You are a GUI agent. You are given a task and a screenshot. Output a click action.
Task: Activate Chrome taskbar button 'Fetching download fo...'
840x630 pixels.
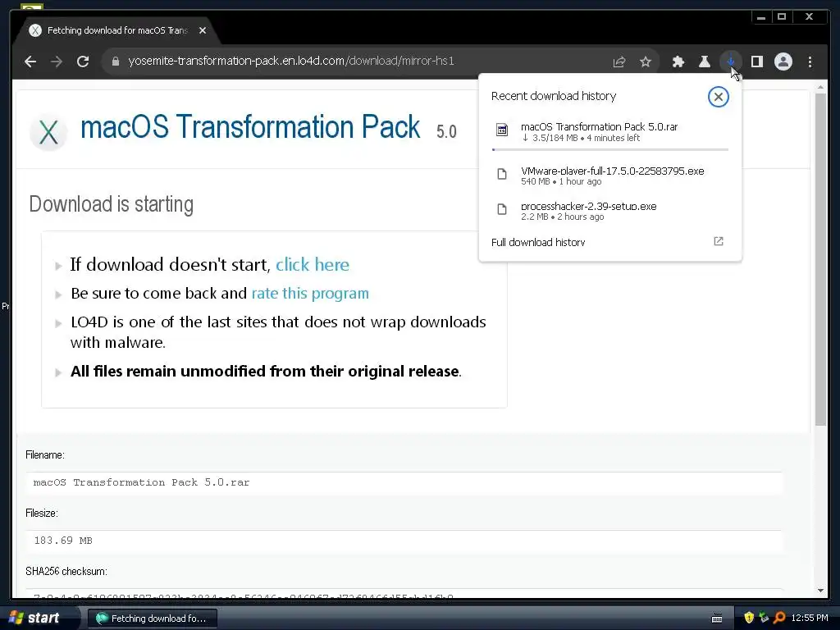pos(152,619)
